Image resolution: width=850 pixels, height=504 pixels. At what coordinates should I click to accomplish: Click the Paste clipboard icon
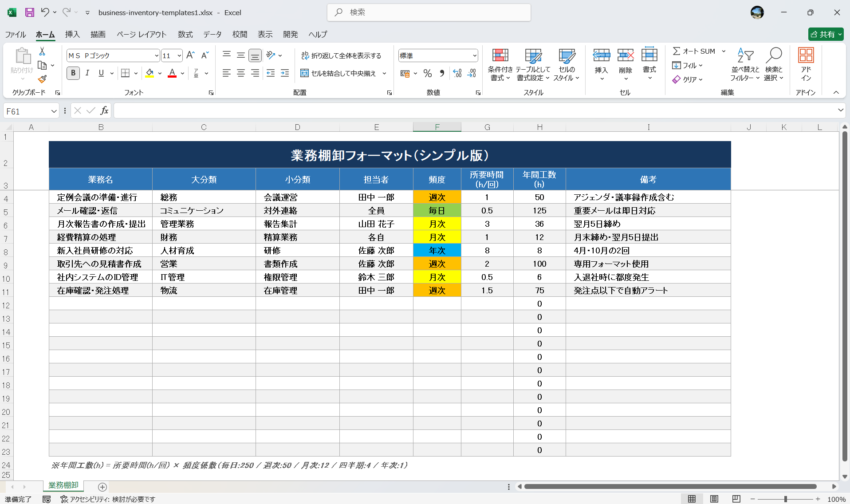tap(22, 57)
